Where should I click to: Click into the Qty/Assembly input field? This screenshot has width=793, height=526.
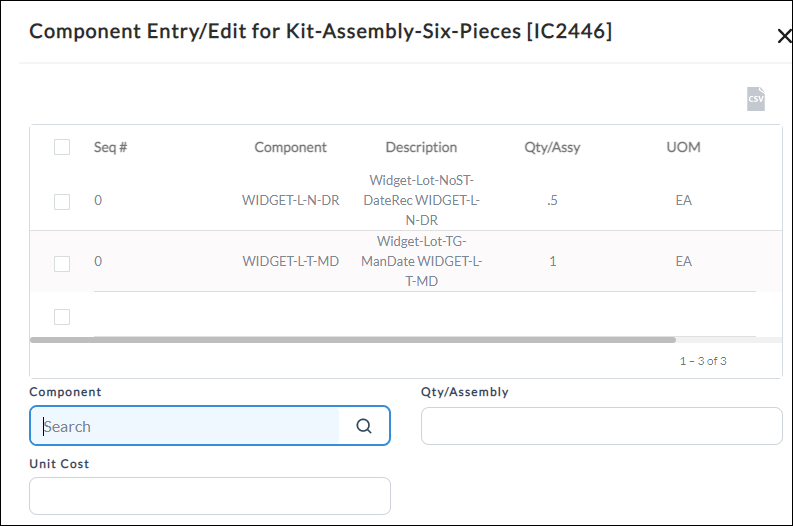602,426
